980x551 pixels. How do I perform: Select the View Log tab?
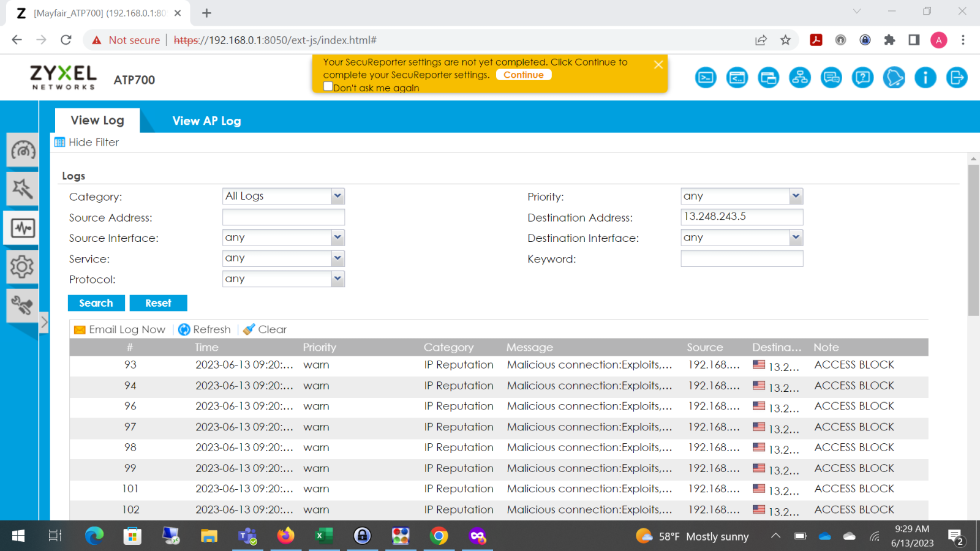(97, 120)
